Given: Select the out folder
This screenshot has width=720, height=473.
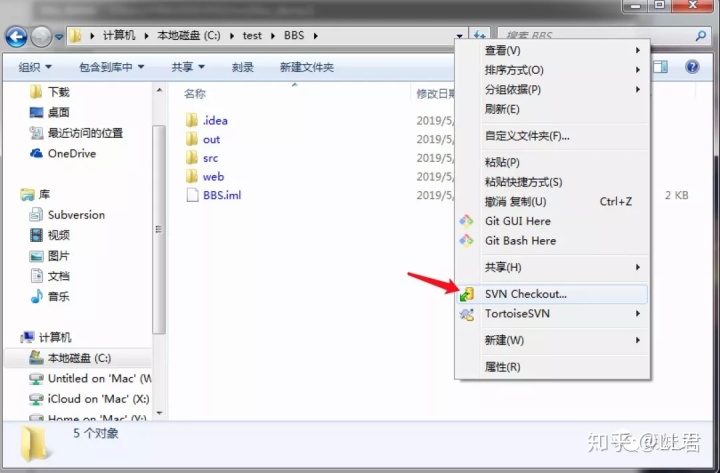Looking at the screenshot, I should [x=203, y=139].
